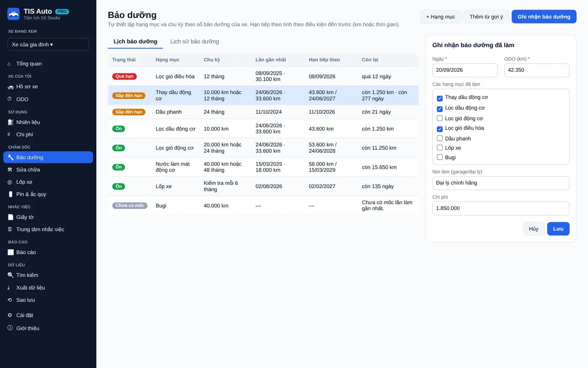Click the Pin & ắc quy battery icon
This screenshot has height=368, width=588.
(x=10, y=194)
